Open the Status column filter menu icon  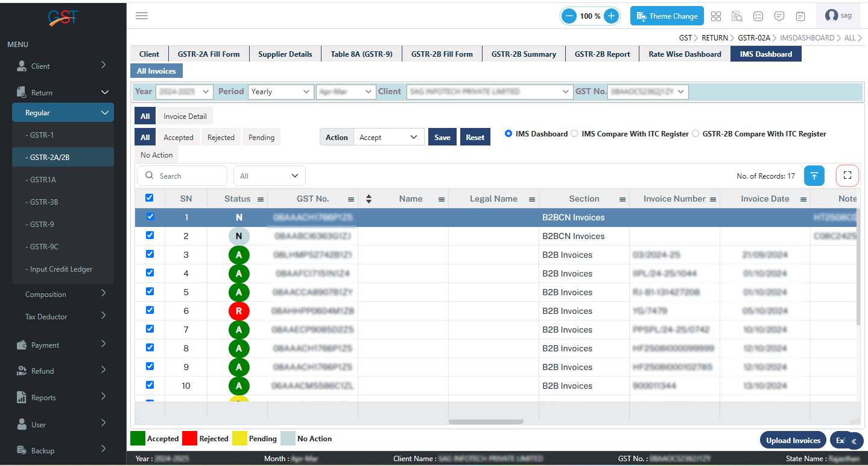pyautogui.click(x=261, y=199)
